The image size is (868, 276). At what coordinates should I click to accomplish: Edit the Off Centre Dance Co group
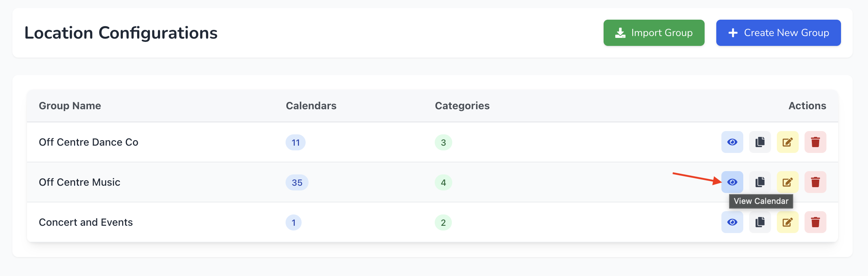coord(787,142)
